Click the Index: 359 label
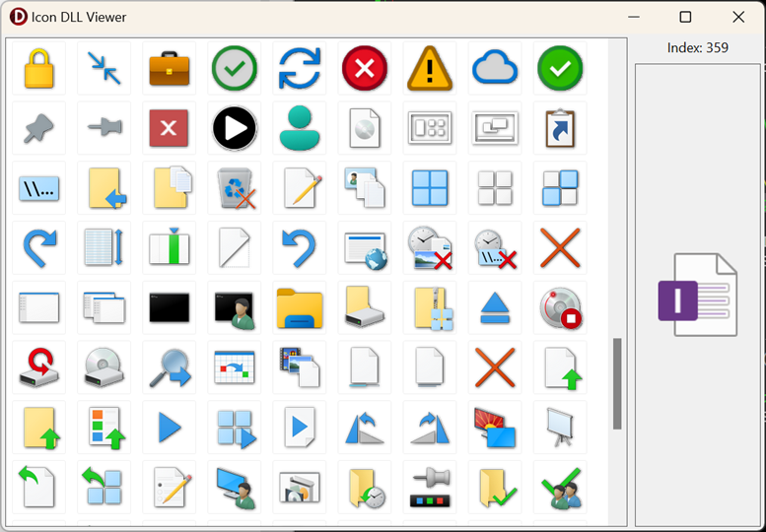 [x=698, y=47]
